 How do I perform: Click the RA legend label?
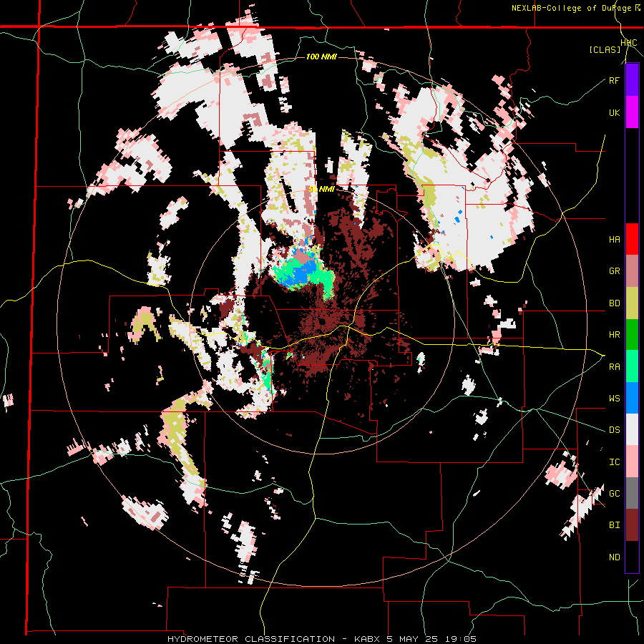pyautogui.click(x=614, y=367)
